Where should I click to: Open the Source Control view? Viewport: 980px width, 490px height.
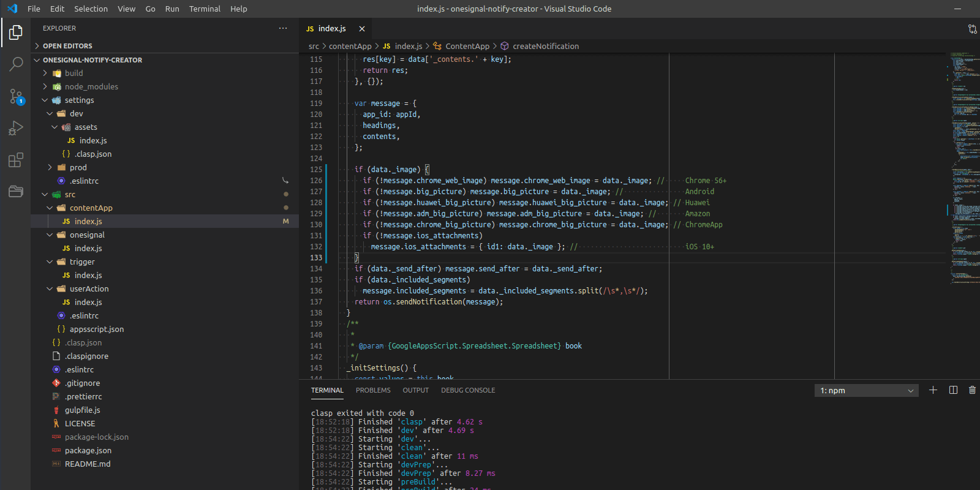16,96
